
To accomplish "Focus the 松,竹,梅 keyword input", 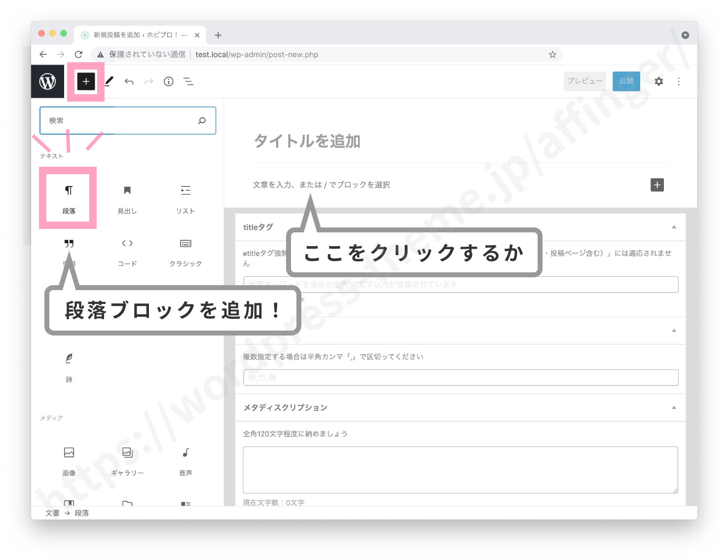I will (x=461, y=377).
